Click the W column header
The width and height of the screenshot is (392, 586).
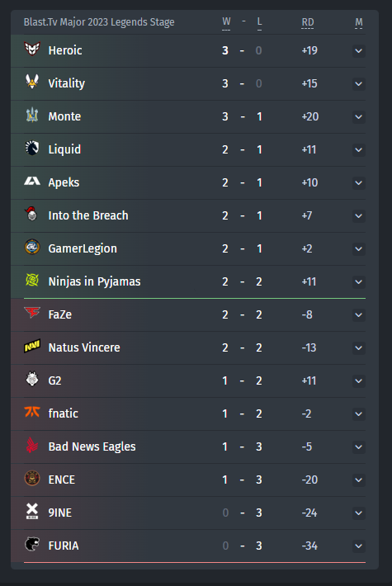point(226,22)
